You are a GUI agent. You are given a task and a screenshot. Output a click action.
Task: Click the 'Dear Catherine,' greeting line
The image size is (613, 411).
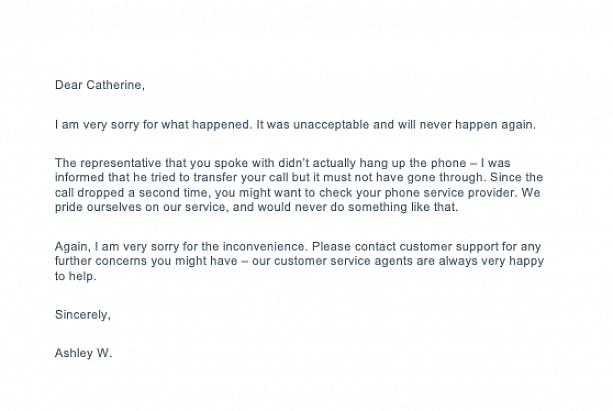[x=99, y=85]
